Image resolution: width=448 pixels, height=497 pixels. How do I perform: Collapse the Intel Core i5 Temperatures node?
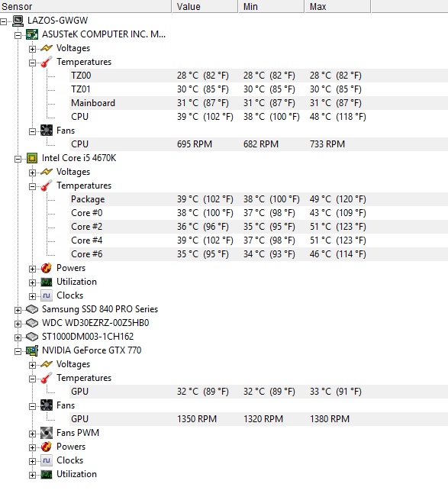click(32, 186)
